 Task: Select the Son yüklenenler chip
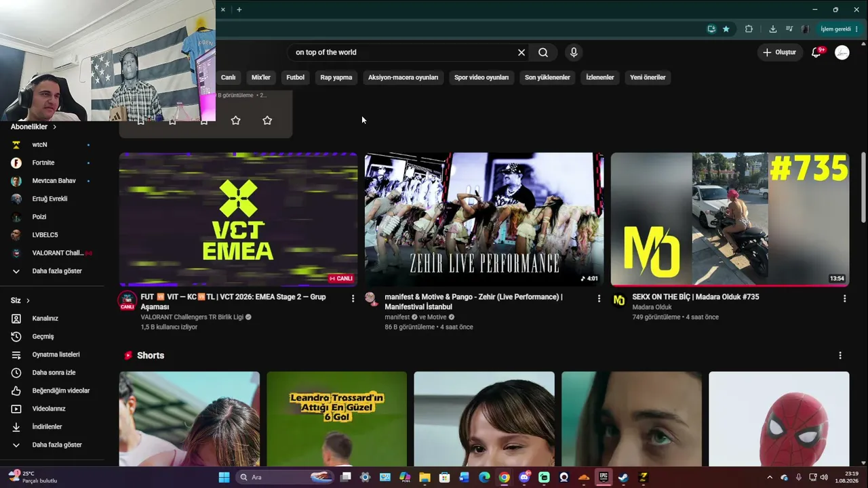point(547,77)
